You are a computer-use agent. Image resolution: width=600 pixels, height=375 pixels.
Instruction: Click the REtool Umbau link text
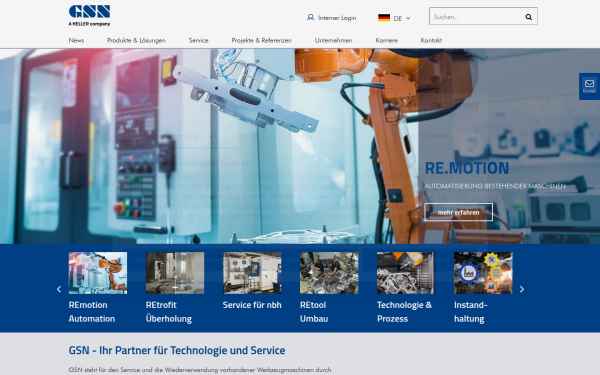pyautogui.click(x=314, y=312)
